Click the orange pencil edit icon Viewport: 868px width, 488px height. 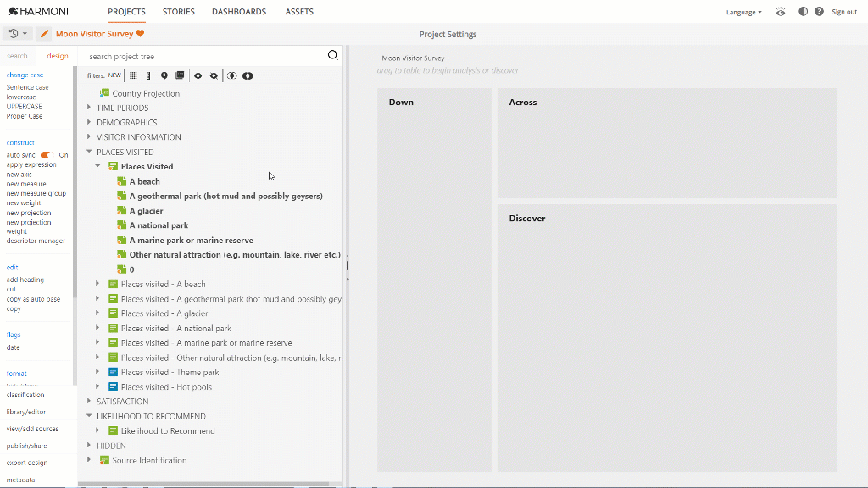44,34
